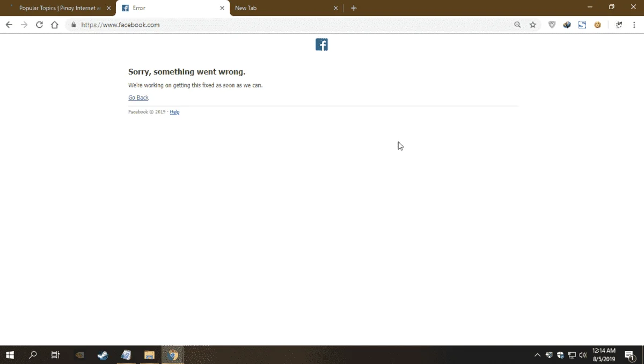This screenshot has height=364, width=644.
Task: Click the Facebook logo on page
Action: [321, 44]
